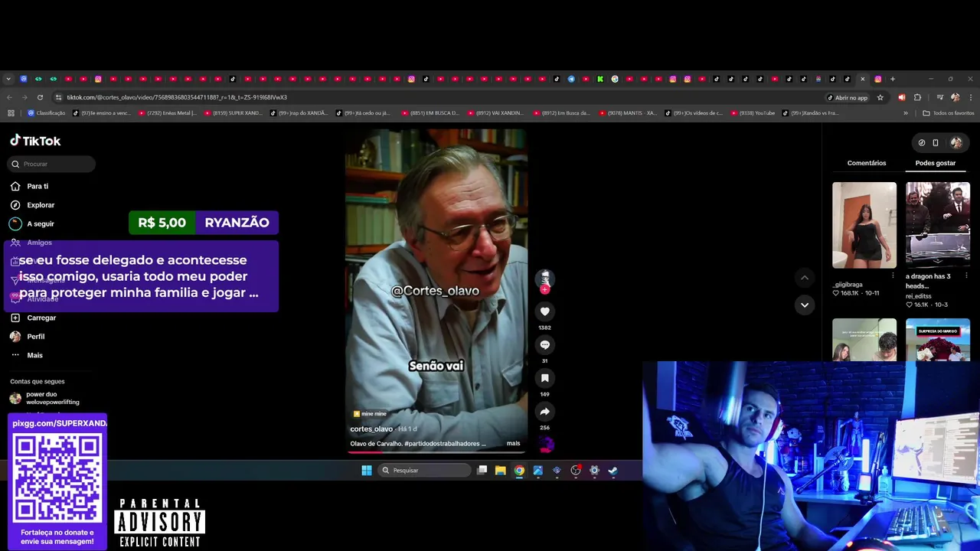
Task: Go to previous video with up arrow
Action: (805, 277)
